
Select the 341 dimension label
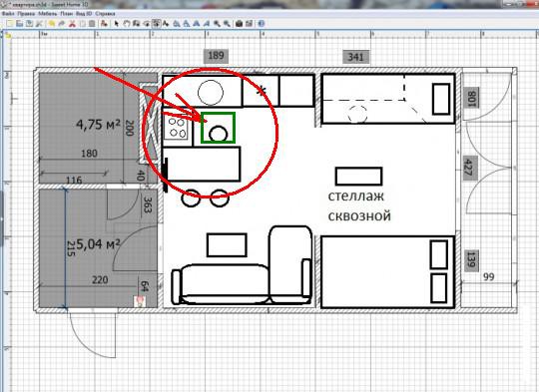coord(355,57)
